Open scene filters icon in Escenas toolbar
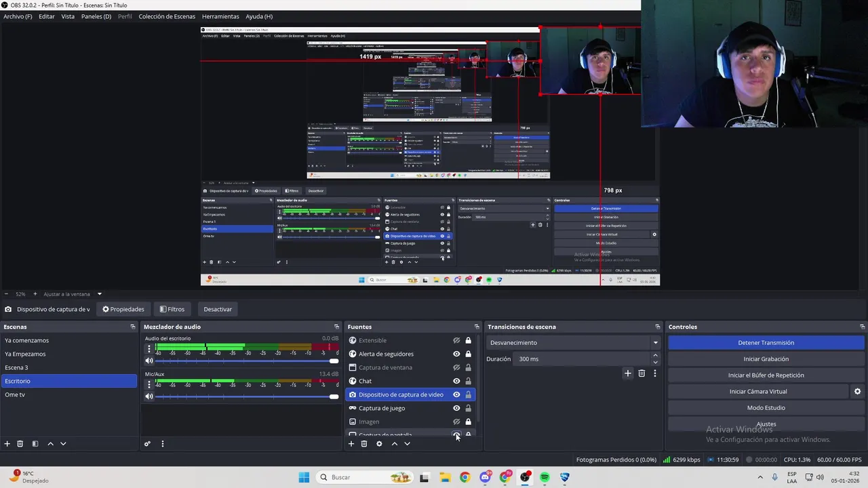The image size is (868, 488). point(35,444)
